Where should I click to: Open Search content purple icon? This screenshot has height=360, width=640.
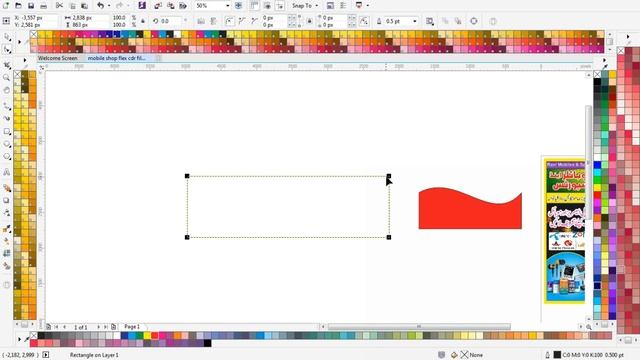click(x=142, y=6)
